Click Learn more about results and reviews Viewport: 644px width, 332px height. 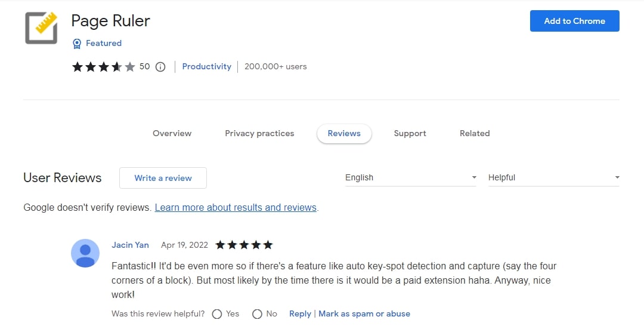coord(236,208)
